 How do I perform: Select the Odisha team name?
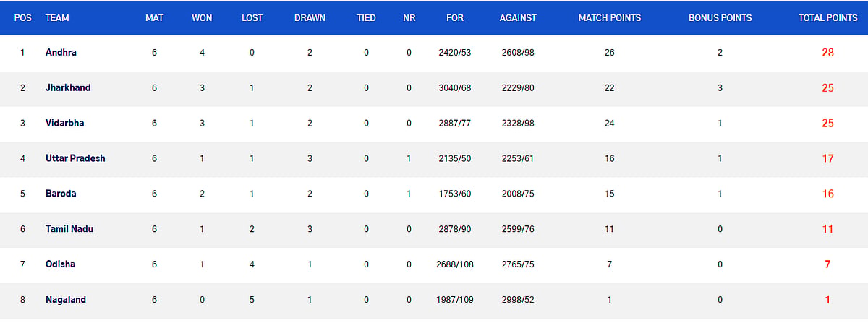60,264
